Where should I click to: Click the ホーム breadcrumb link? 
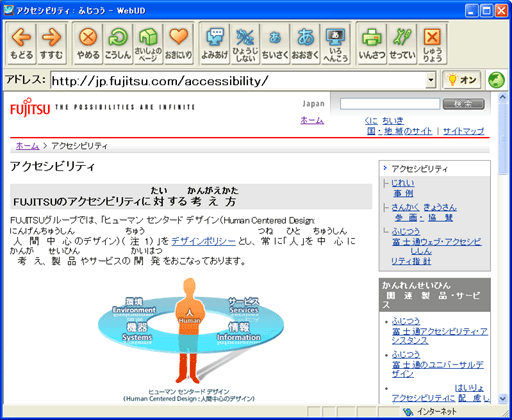click(x=27, y=146)
